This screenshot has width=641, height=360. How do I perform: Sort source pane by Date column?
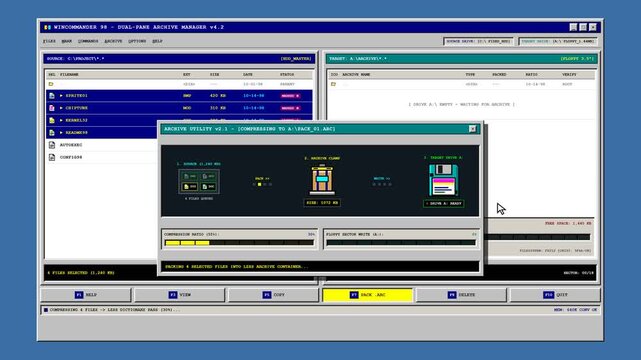point(248,74)
